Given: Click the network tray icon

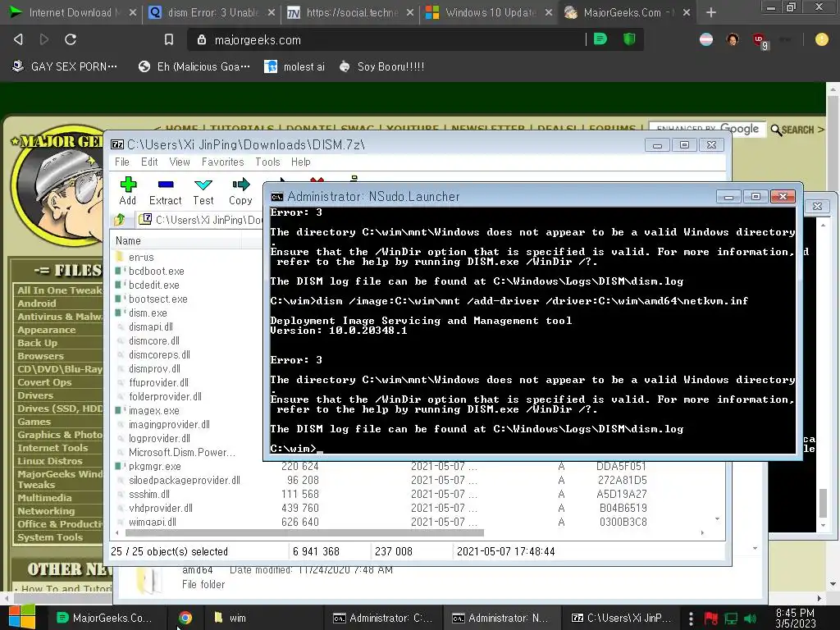Looking at the screenshot, I should (x=731, y=619).
